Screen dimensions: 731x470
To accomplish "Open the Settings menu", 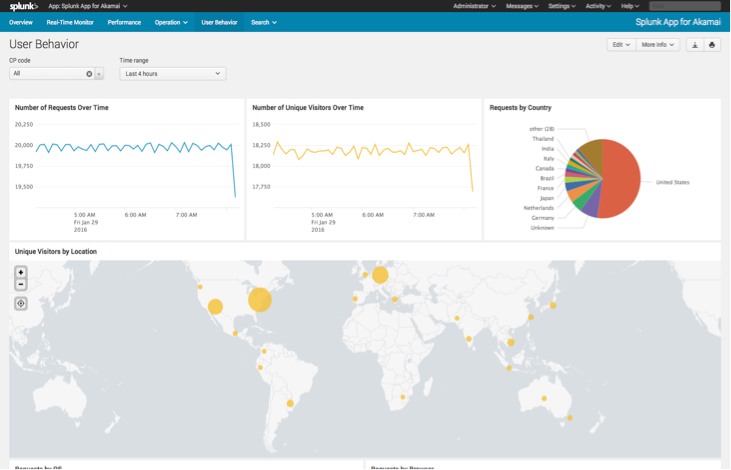I will click(x=562, y=6).
